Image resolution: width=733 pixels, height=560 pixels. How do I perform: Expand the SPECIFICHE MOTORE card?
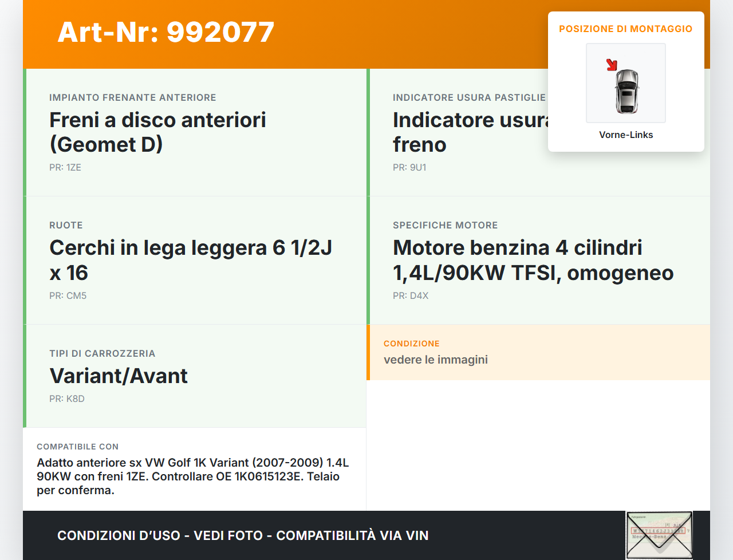pos(533,259)
